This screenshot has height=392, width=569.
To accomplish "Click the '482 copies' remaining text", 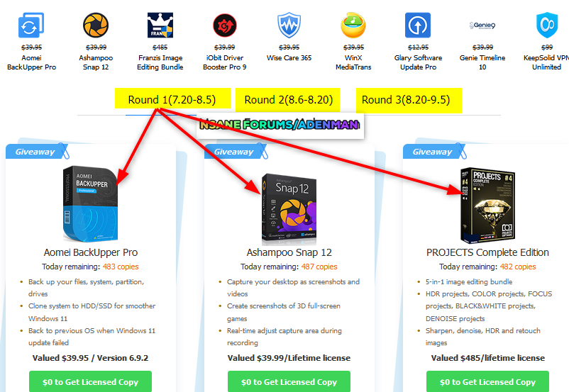I will click(518, 267).
